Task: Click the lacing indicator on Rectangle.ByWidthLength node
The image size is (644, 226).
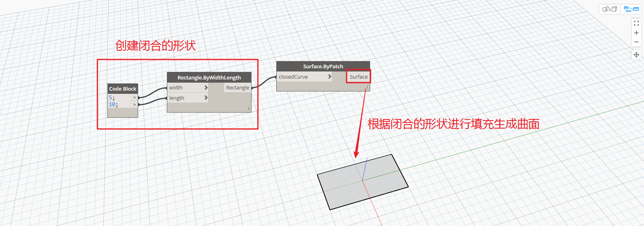Action: point(249,109)
